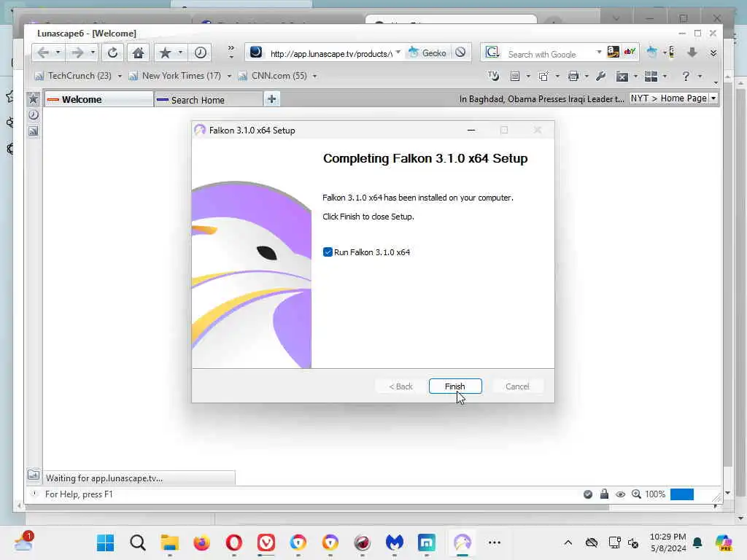Viewport: 747px width, 560px height.
Task: Toggle the eye icon in status bar
Action: coord(620,494)
